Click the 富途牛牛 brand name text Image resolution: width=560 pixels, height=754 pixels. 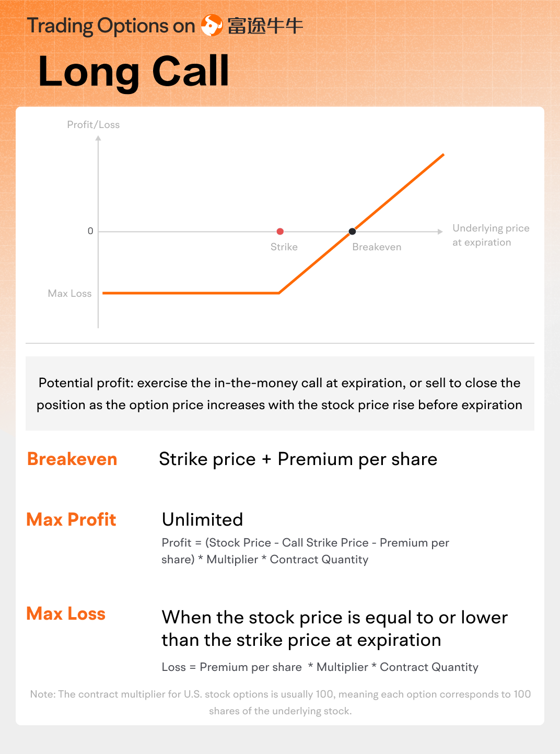point(265,26)
